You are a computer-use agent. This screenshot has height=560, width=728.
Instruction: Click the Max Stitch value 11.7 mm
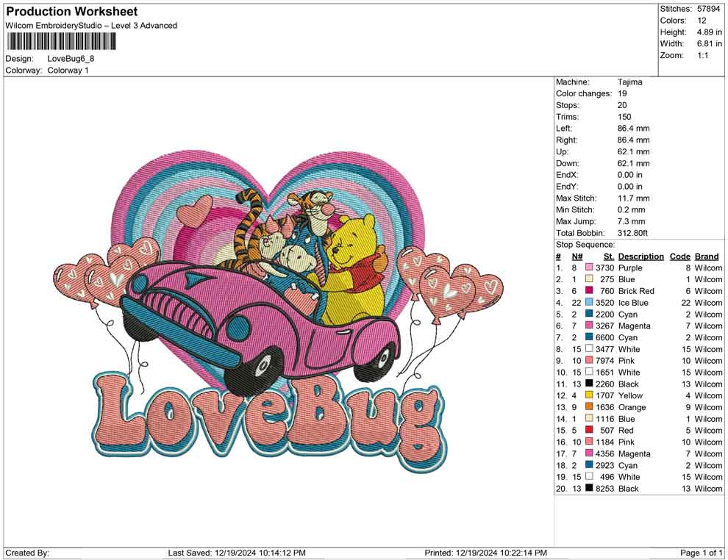634,198
